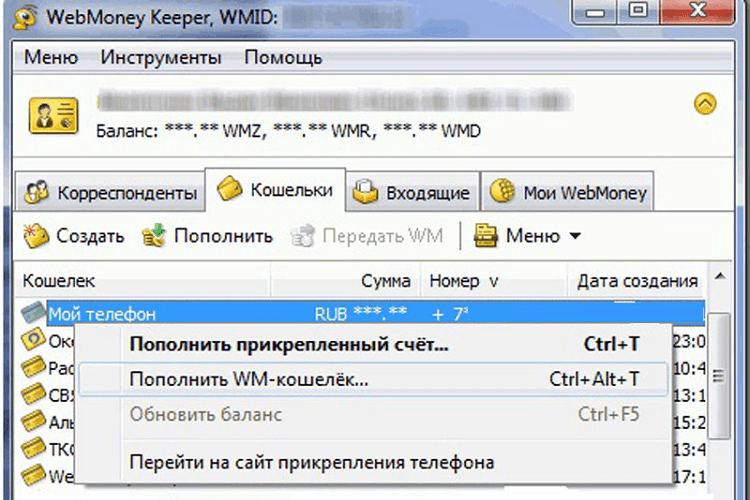750x500 pixels.
Task: Click the RUB ***.** amount in Мой телефон row
Action: pos(361,314)
